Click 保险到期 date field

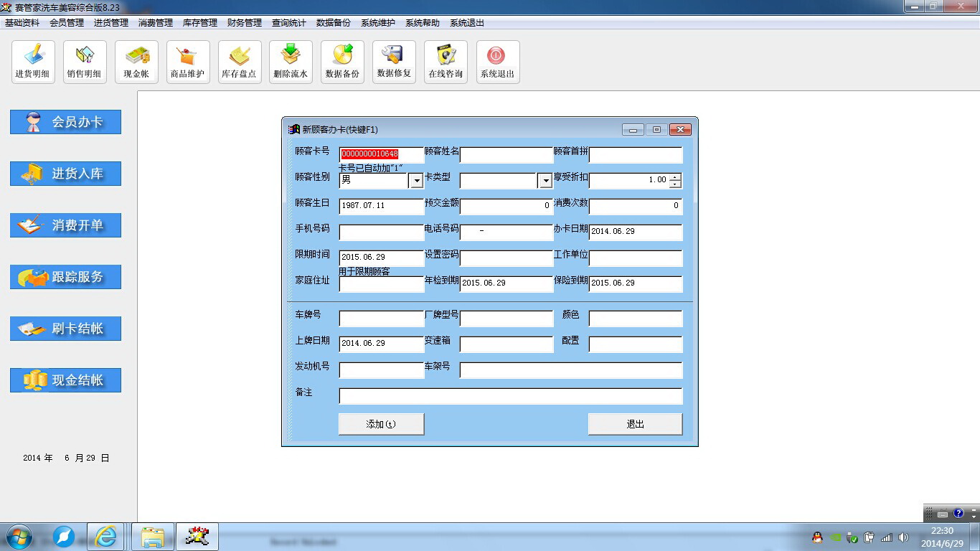[636, 284]
